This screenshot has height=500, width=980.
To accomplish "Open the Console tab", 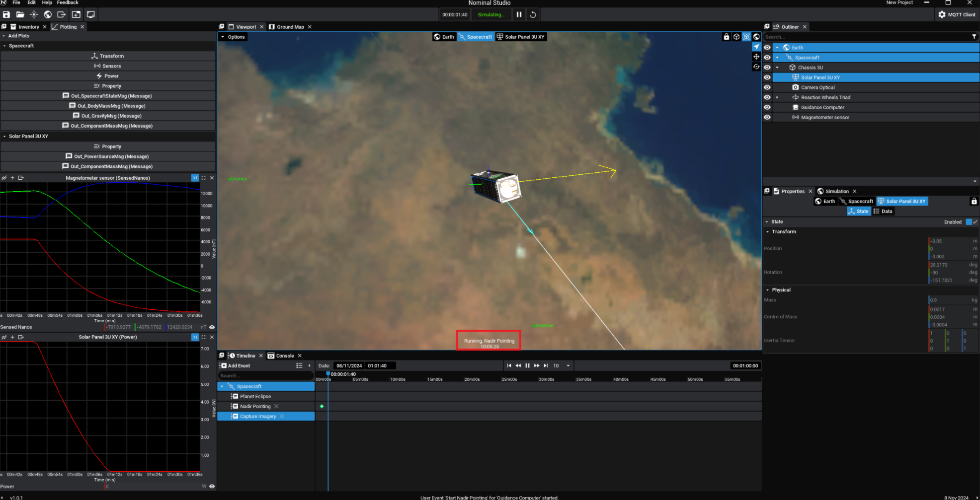I will [284, 356].
